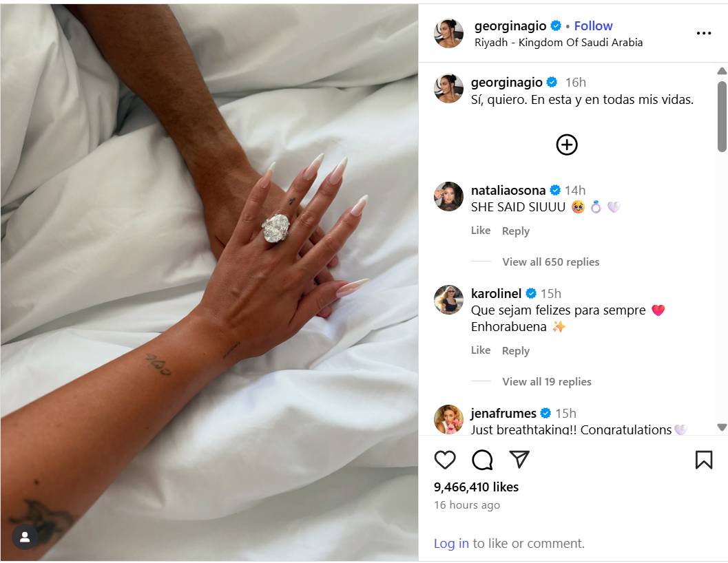Like the post with heart icon

[x=445, y=460]
